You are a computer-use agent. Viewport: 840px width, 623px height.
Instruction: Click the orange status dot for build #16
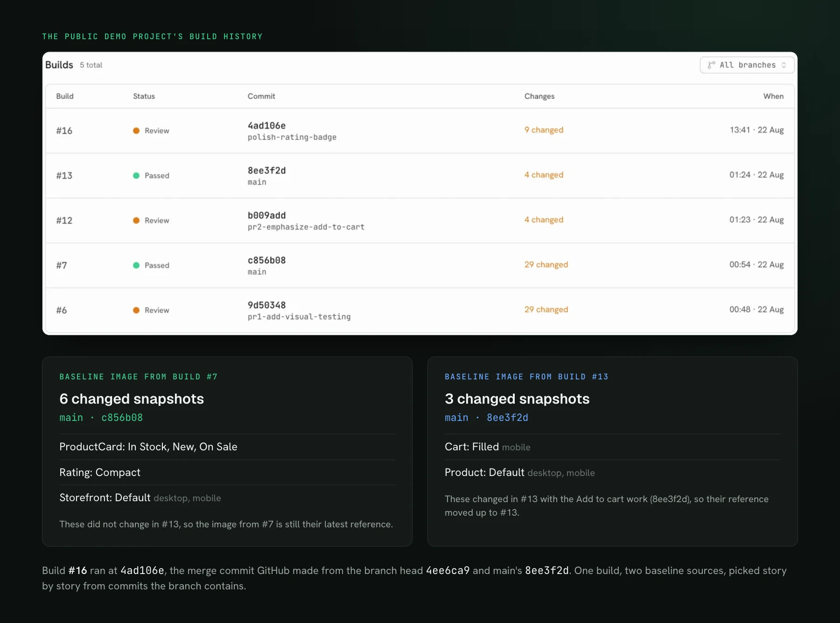point(136,131)
